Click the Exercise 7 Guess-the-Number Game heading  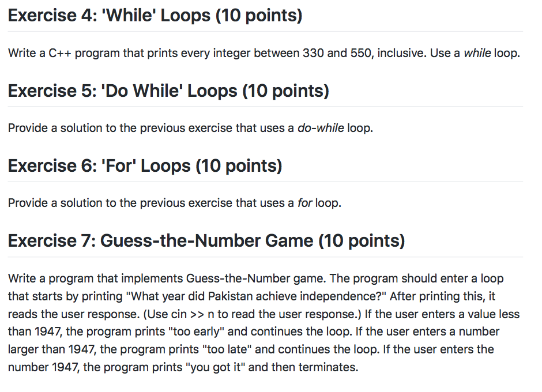pyautogui.click(x=206, y=241)
